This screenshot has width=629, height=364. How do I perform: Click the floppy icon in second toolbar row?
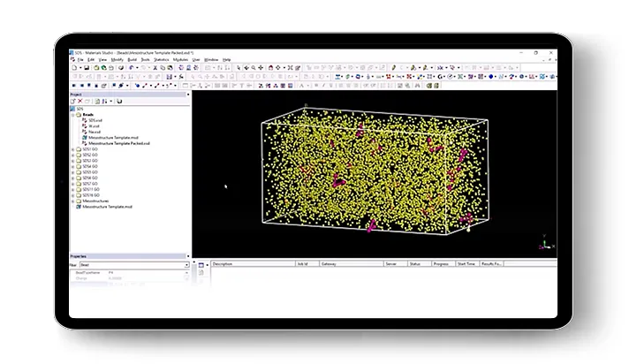click(170, 76)
